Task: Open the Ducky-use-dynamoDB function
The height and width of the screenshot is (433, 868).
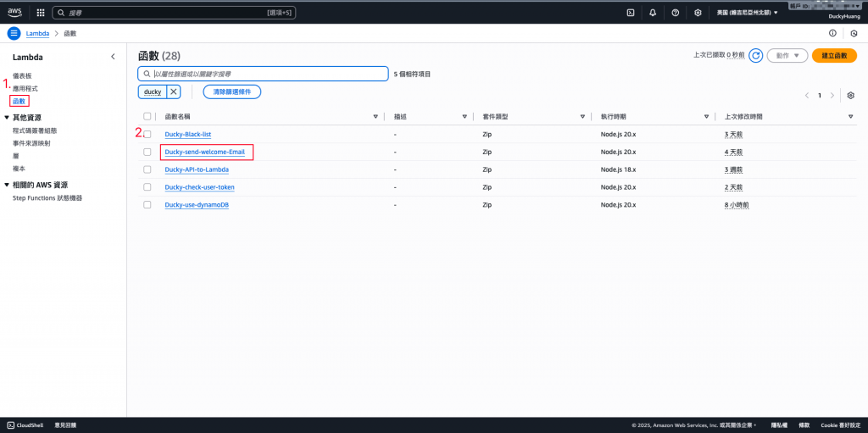Action: 197,205
